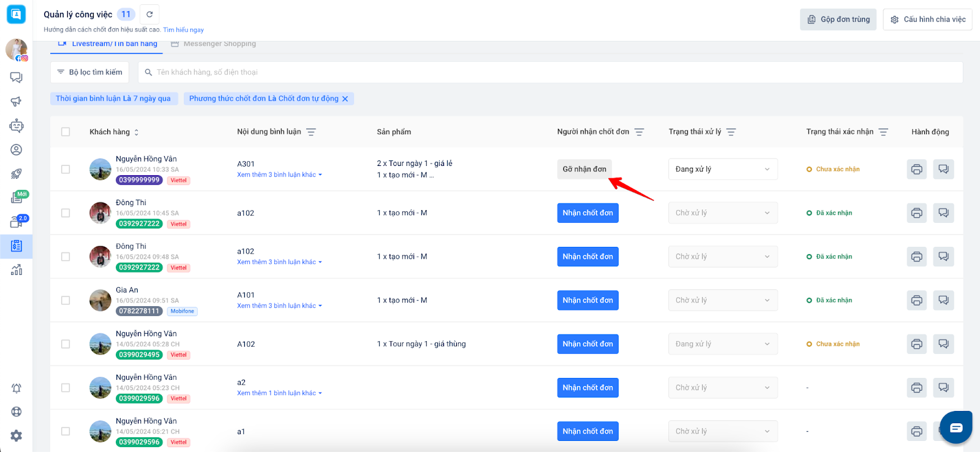
Task: Remove the Phương thức chốt đơn filter tag
Action: [x=345, y=99]
